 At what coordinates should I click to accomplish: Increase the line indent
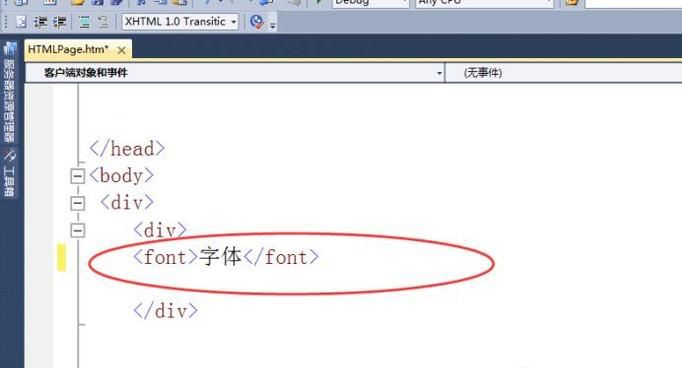tap(60, 22)
